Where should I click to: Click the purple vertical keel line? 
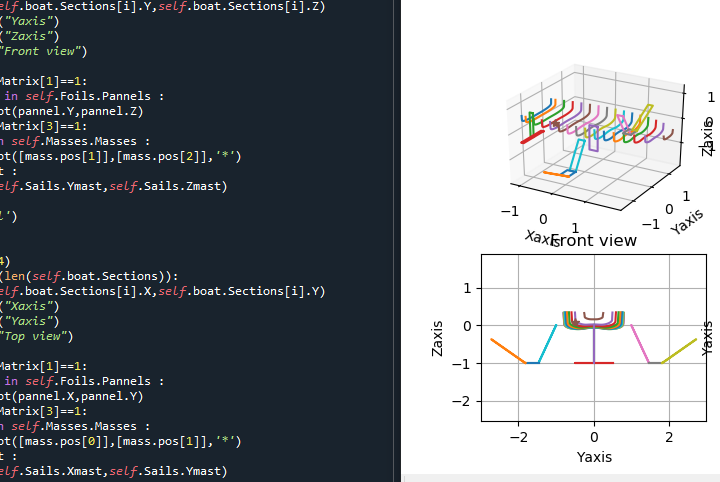coord(594,345)
